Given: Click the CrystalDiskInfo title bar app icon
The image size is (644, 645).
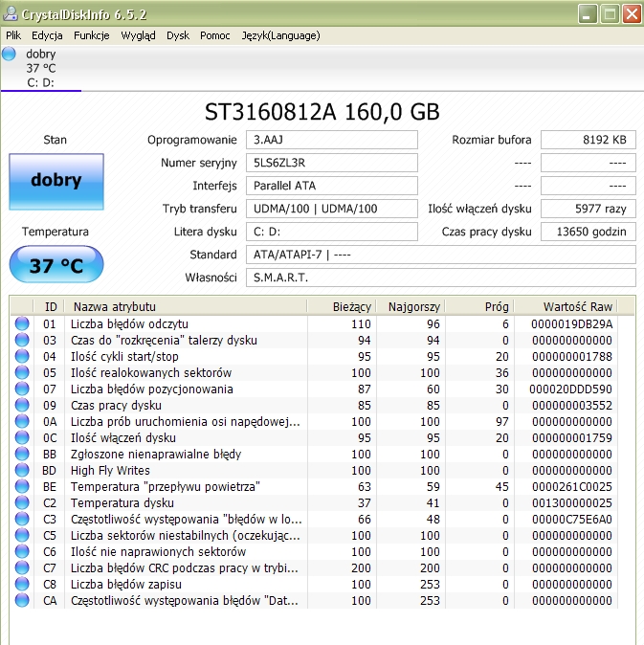Looking at the screenshot, I should (x=11, y=13).
